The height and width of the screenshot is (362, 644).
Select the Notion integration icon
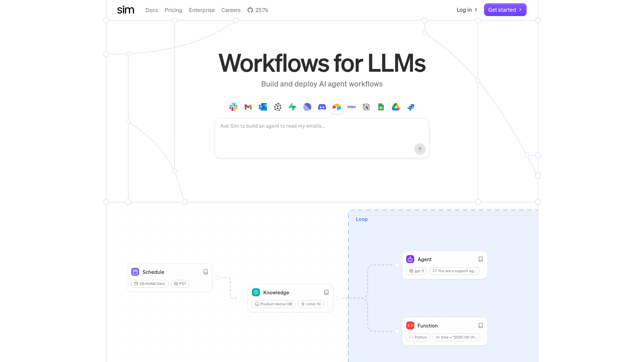click(366, 107)
